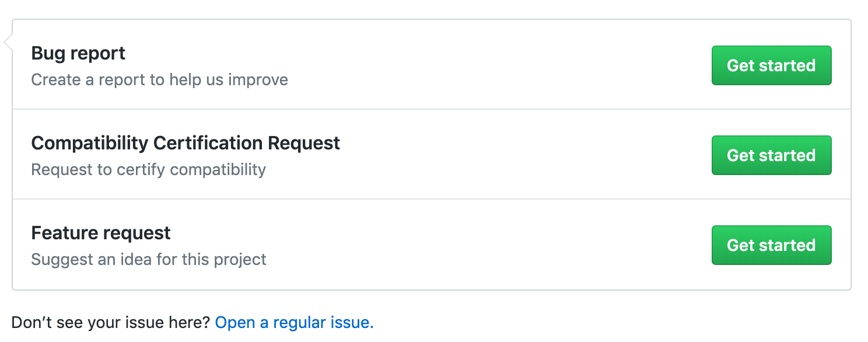Click Get started for Compatibility Certification Request
Screen dimensions: 868x342
(x=771, y=155)
